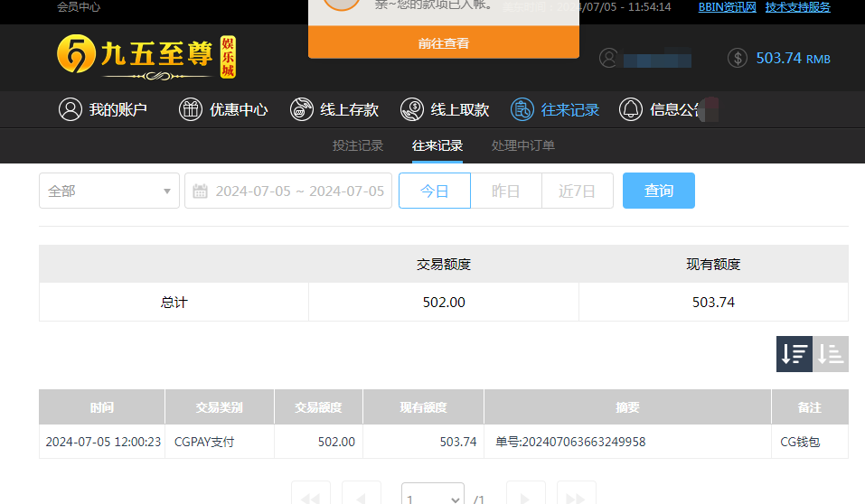
Task: Switch to the 投注记录 tab
Action: 358,145
